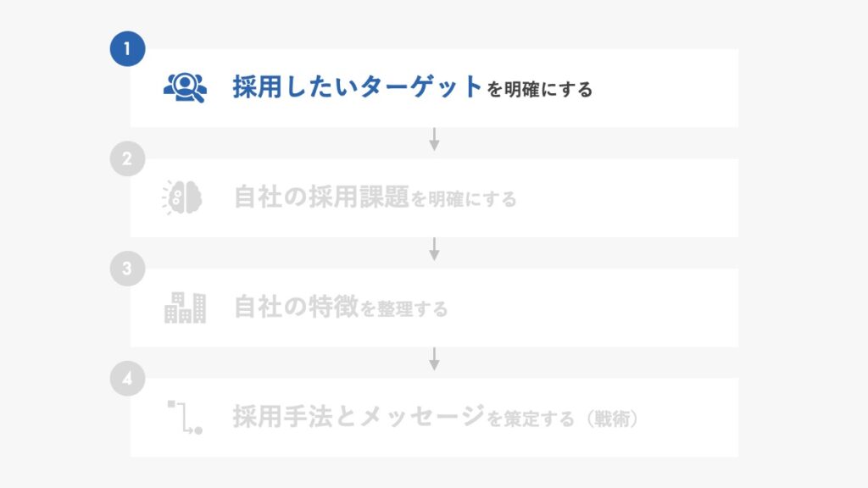868x488 pixels.
Task: Click the building company features icon
Action: [185, 308]
